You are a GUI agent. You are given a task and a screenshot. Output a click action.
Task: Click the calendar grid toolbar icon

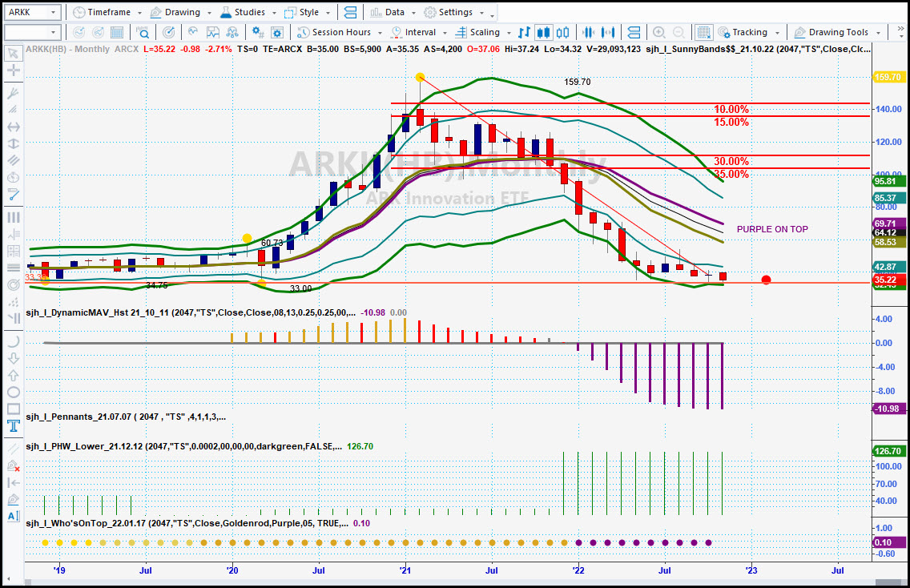pyautogui.click(x=117, y=33)
